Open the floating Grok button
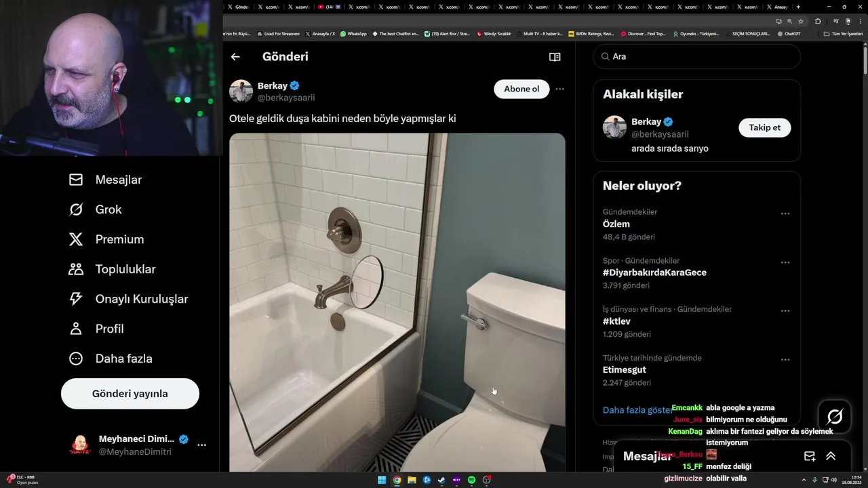The width and height of the screenshot is (868, 488). point(835,417)
